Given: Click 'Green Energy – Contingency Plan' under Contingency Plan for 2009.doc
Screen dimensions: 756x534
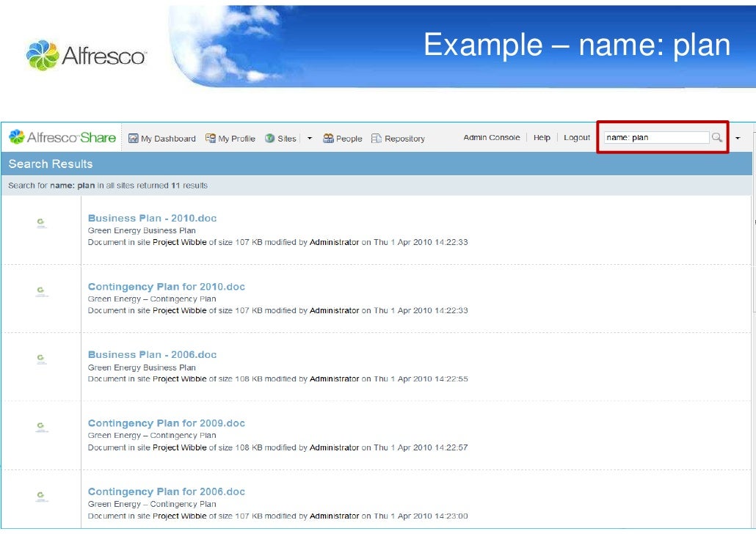Looking at the screenshot, I should (152, 435).
